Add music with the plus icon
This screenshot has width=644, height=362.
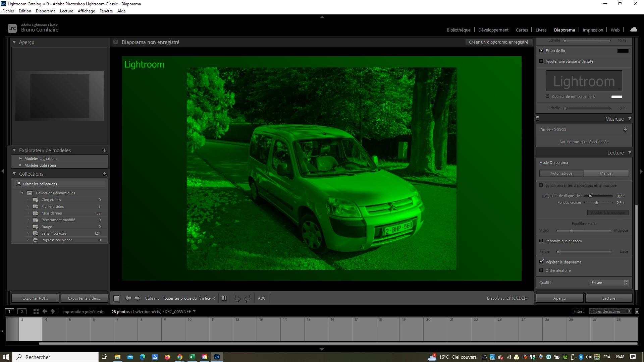(625, 130)
